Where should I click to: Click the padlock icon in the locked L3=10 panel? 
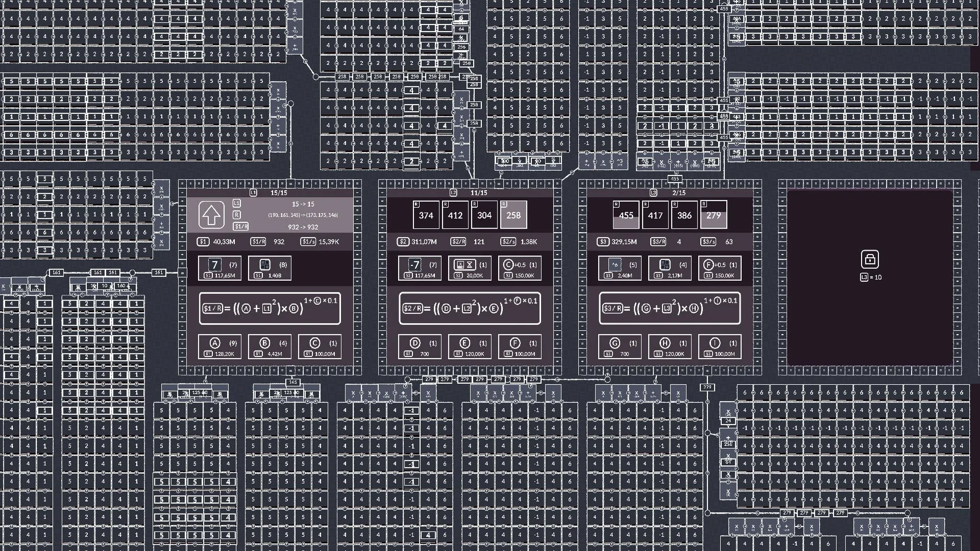pos(870,259)
